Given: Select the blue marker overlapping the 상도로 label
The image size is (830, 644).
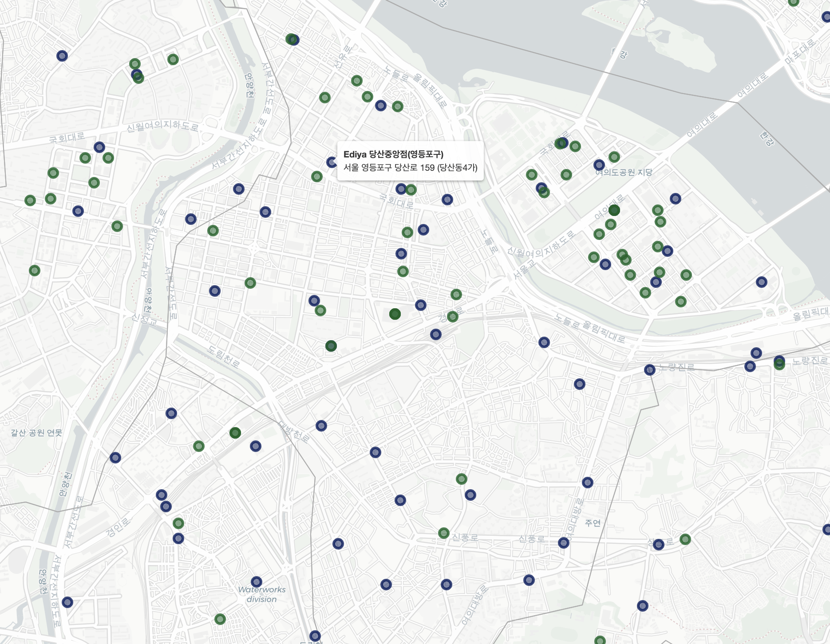Looking at the screenshot, I should [659, 545].
